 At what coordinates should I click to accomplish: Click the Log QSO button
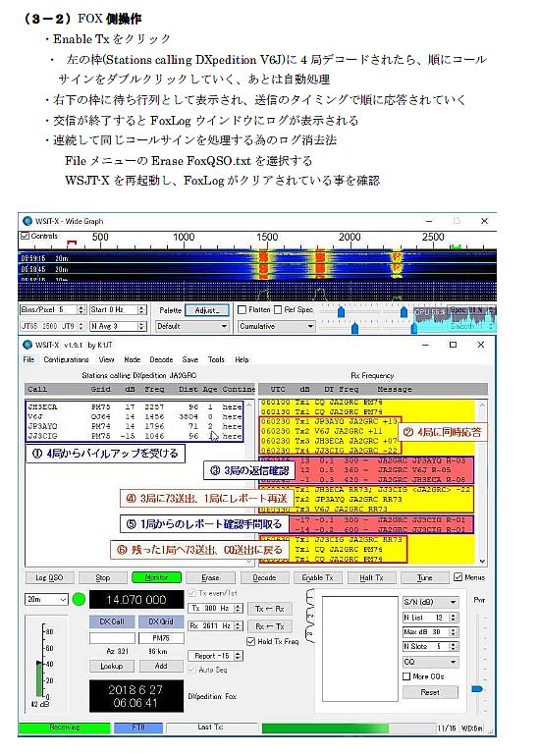[x=49, y=577]
